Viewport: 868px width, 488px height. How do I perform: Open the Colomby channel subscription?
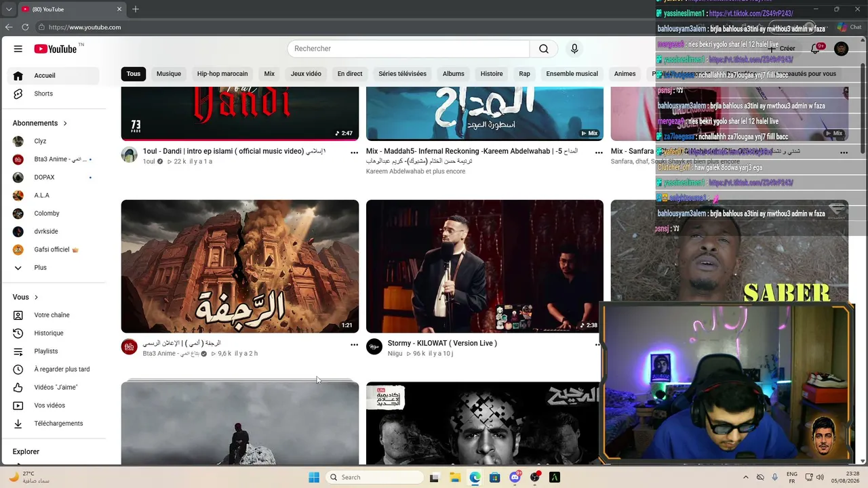point(53,213)
